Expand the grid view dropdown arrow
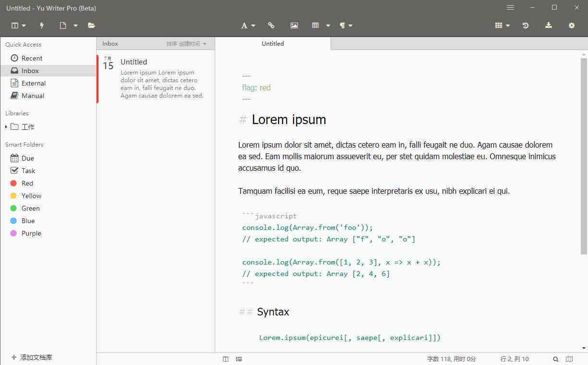 (x=508, y=26)
